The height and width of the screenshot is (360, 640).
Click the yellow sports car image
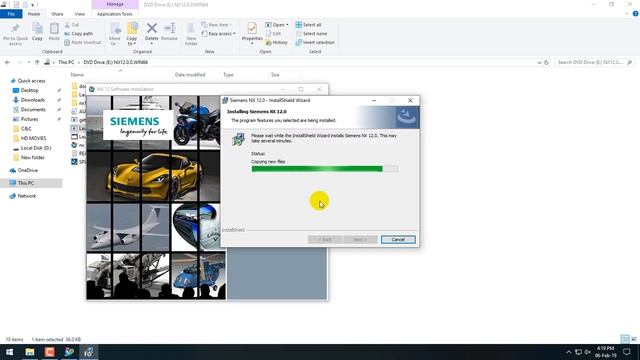pos(154,176)
